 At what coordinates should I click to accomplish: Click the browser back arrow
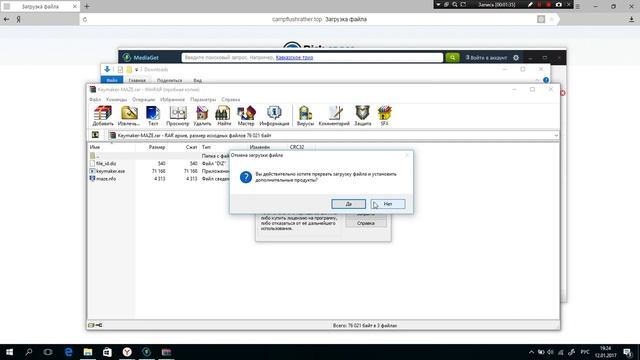point(7,19)
